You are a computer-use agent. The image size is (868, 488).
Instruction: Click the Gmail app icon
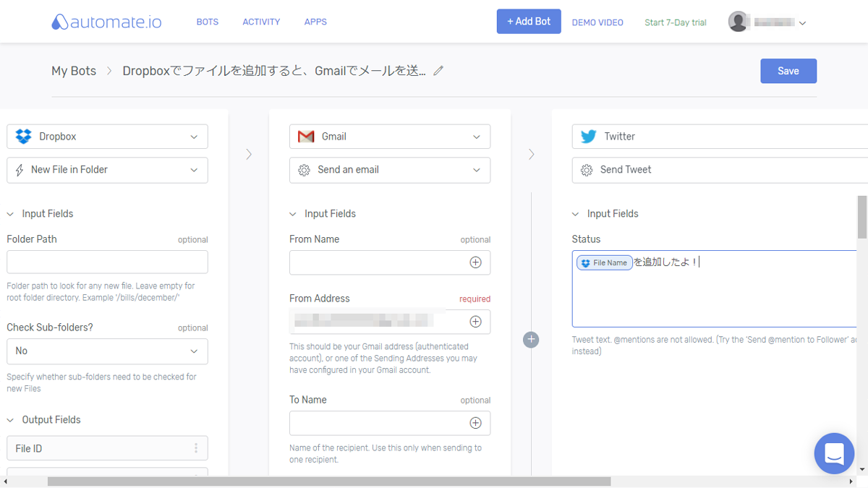305,136
